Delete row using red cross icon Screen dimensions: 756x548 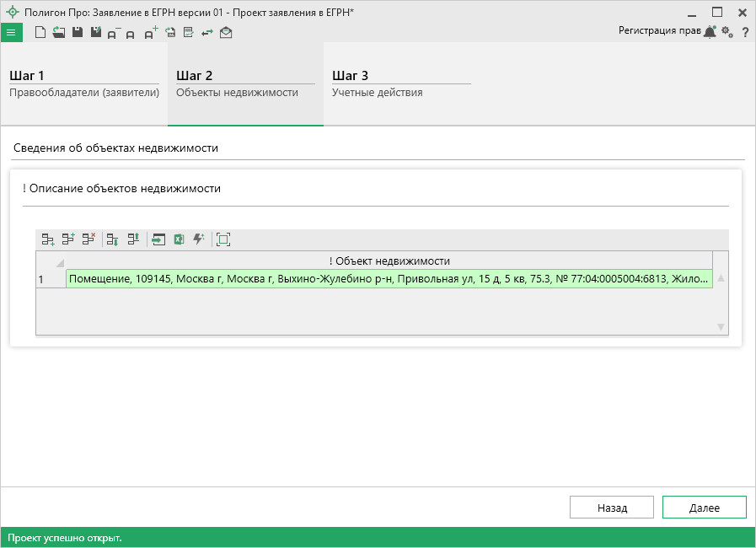pos(88,239)
